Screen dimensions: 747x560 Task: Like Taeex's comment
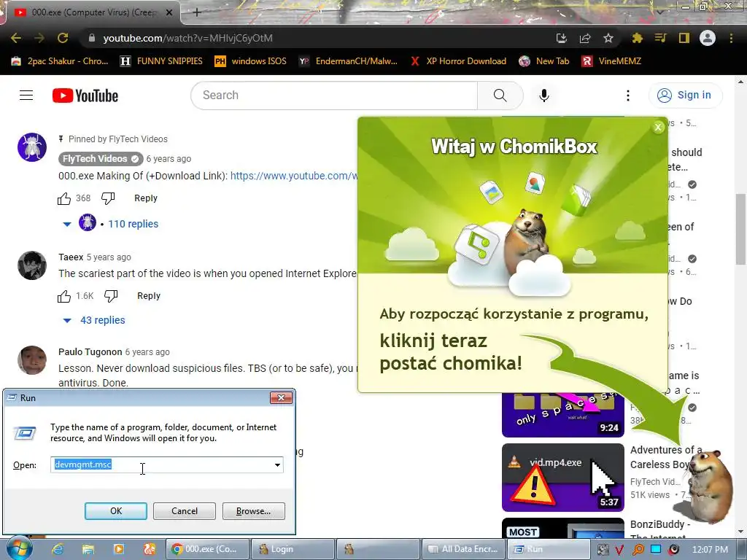(x=64, y=296)
